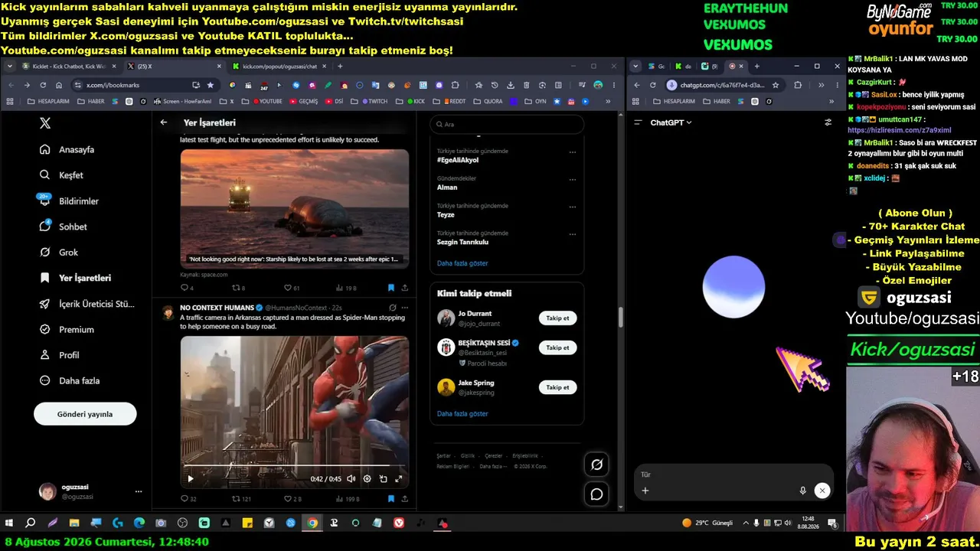Open options for Sezgin Tanrıkulu trend

coord(572,234)
